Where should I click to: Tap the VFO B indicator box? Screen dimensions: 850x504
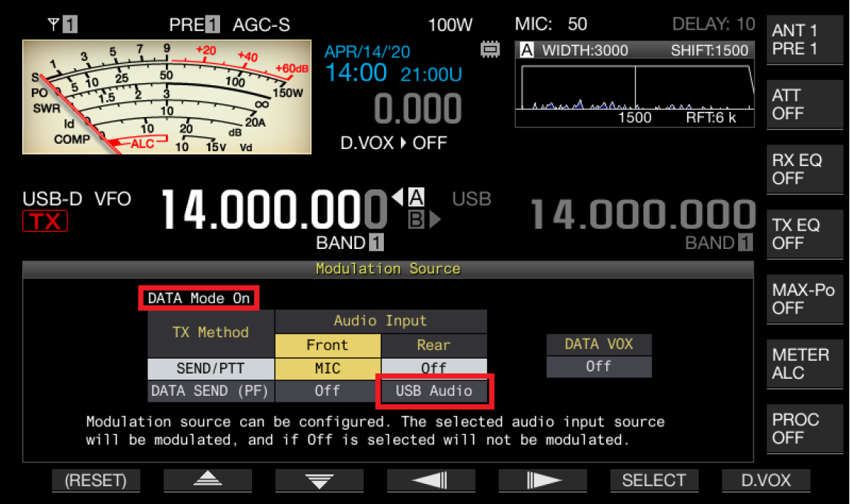416,219
